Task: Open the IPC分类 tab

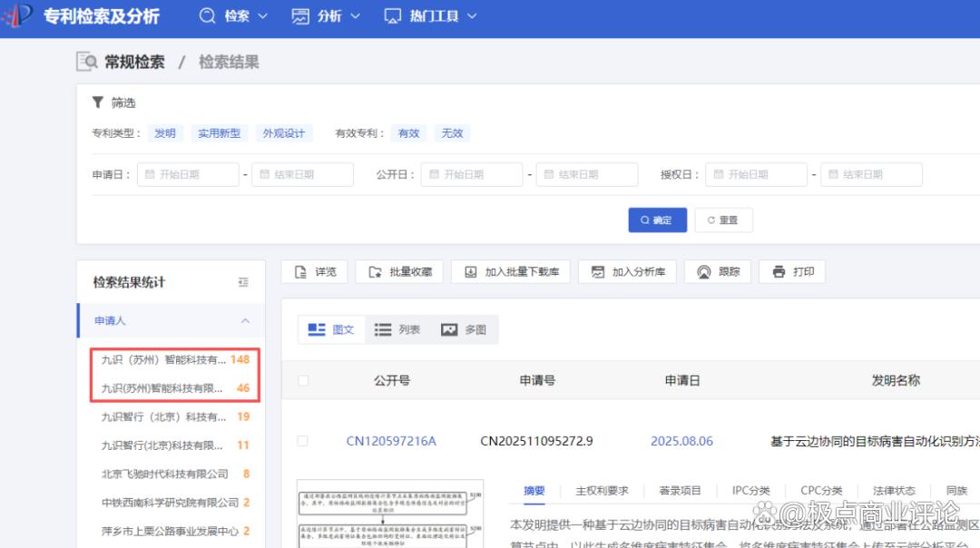Action: click(x=750, y=491)
